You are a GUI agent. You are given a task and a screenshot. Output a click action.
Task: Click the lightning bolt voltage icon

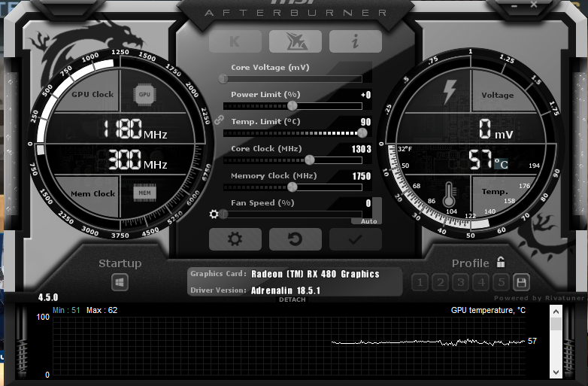(450, 92)
